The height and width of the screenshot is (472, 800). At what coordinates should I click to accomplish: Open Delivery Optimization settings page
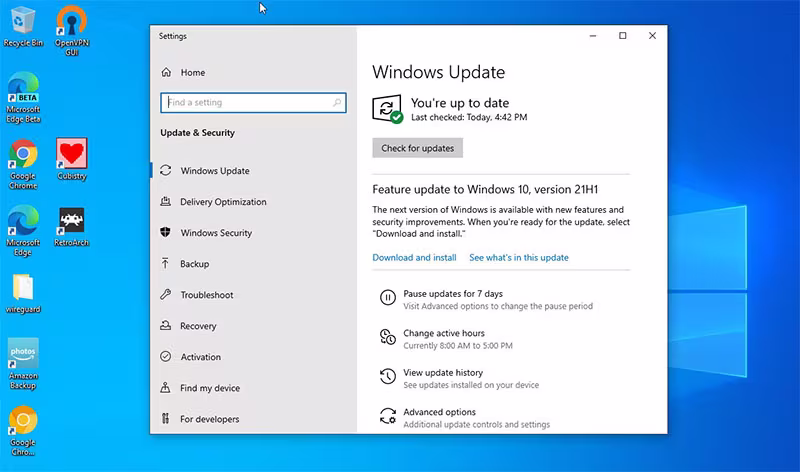[x=223, y=202]
